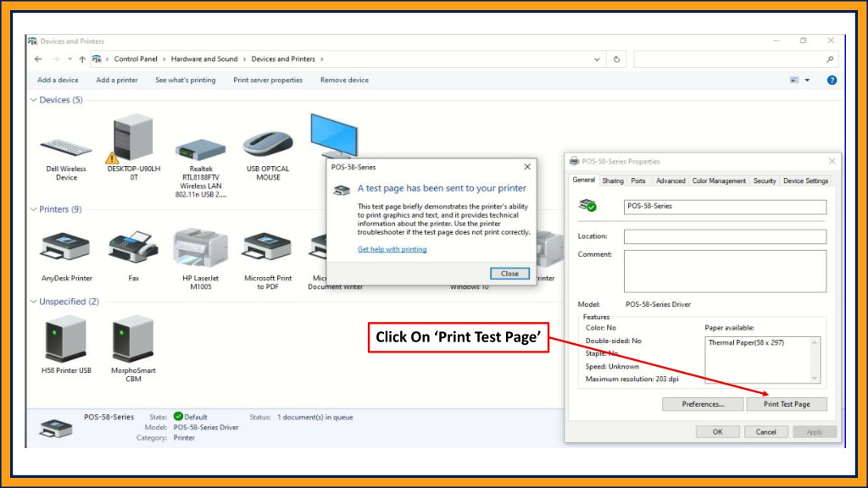Click the printer name field POS-58-Series

pyautogui.click(x=725, y=207)
